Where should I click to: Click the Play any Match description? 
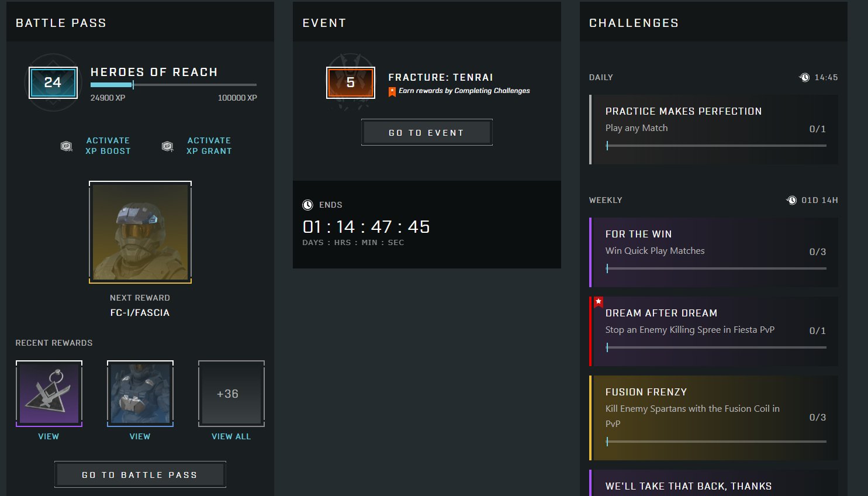[637, 128]
